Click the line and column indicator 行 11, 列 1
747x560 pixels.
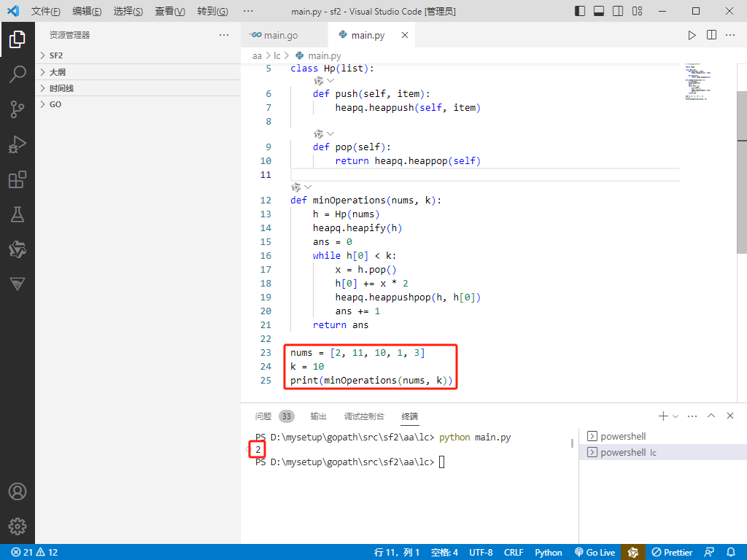pos(397,553)
